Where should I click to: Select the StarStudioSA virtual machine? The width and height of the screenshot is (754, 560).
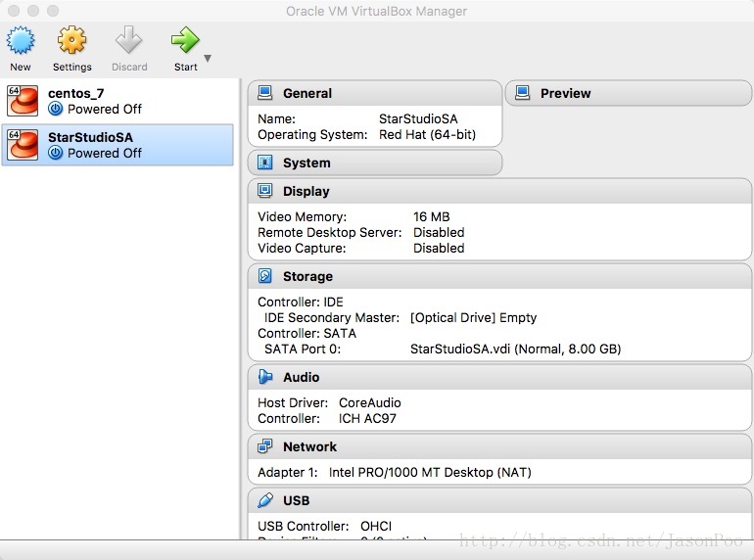click(118, 145)
